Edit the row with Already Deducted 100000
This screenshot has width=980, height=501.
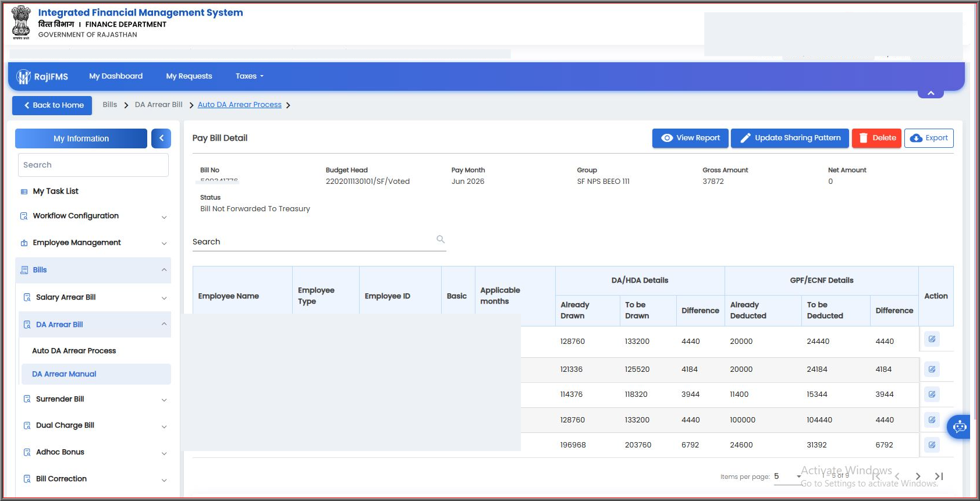932,420
